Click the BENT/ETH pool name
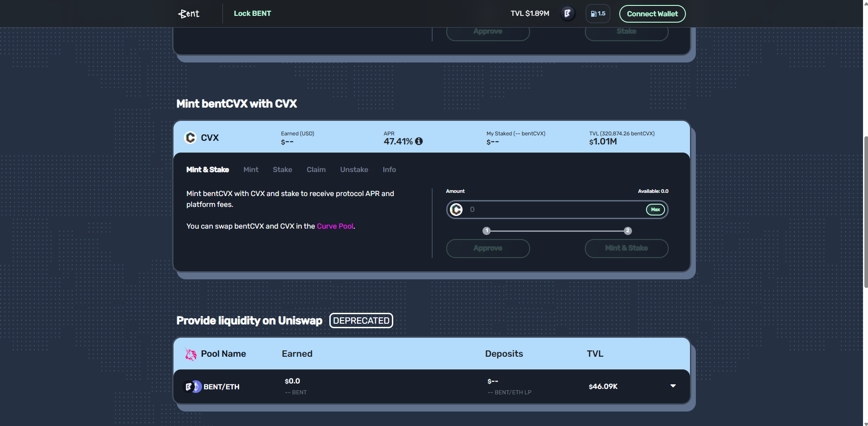The width and height of the screenshot is (868, 426). pyautogui.click(x=222, y=387)
